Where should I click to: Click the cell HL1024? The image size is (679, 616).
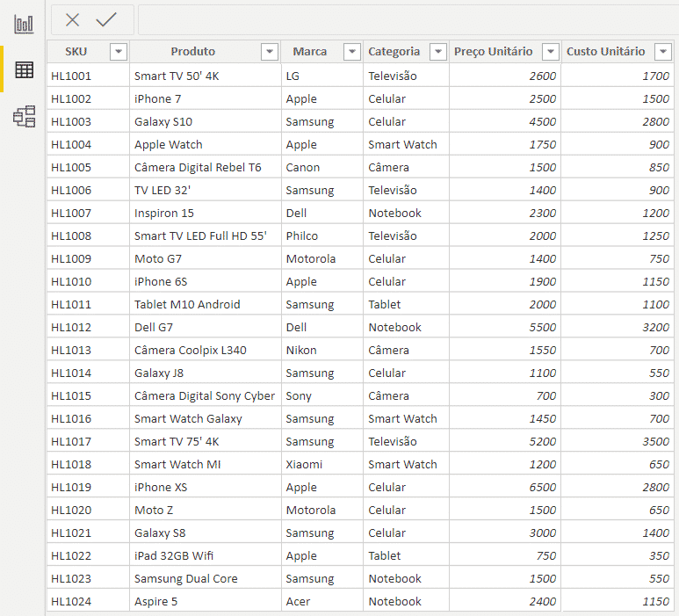coord(88,602)
